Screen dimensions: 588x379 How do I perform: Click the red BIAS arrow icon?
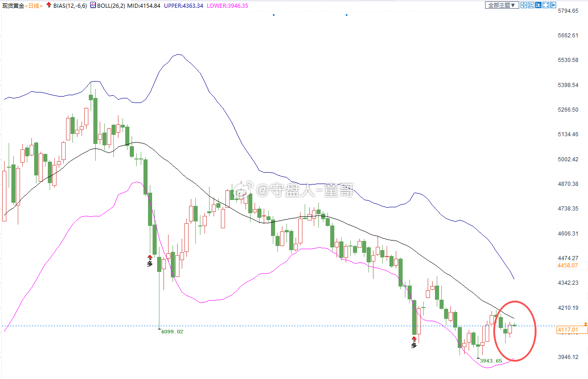tap(49, 5)
